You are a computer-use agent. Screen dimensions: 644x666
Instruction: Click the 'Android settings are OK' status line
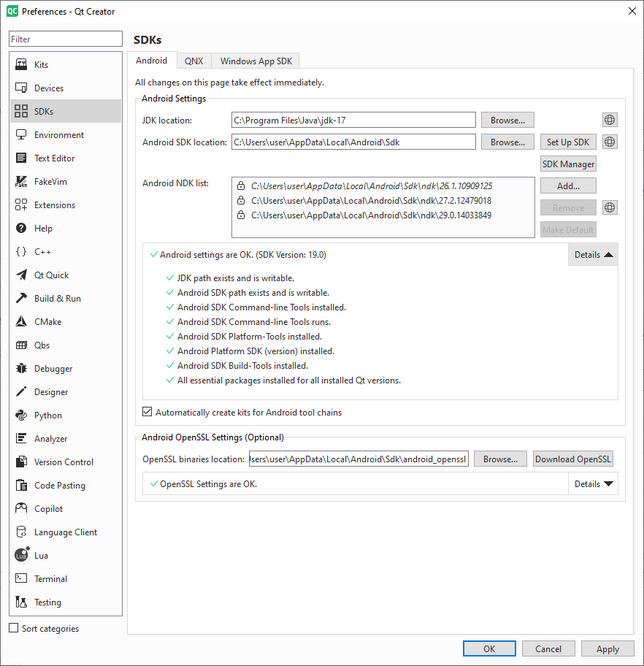[238, 254]
